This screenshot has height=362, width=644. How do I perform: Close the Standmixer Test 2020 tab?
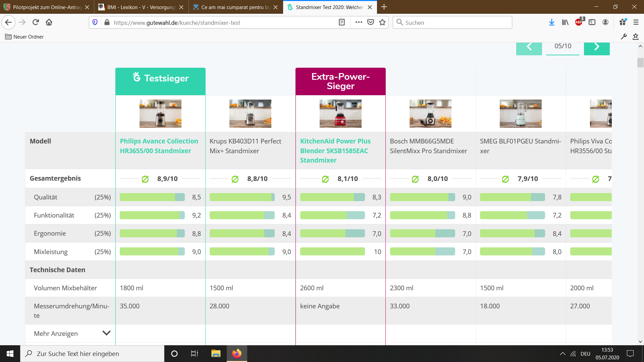(x=370, y=7)
